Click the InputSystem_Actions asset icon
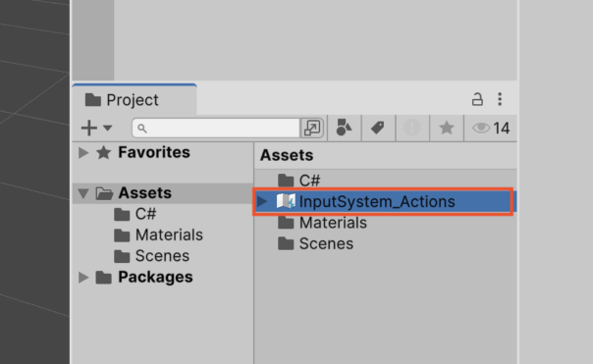 click(286, 201)
